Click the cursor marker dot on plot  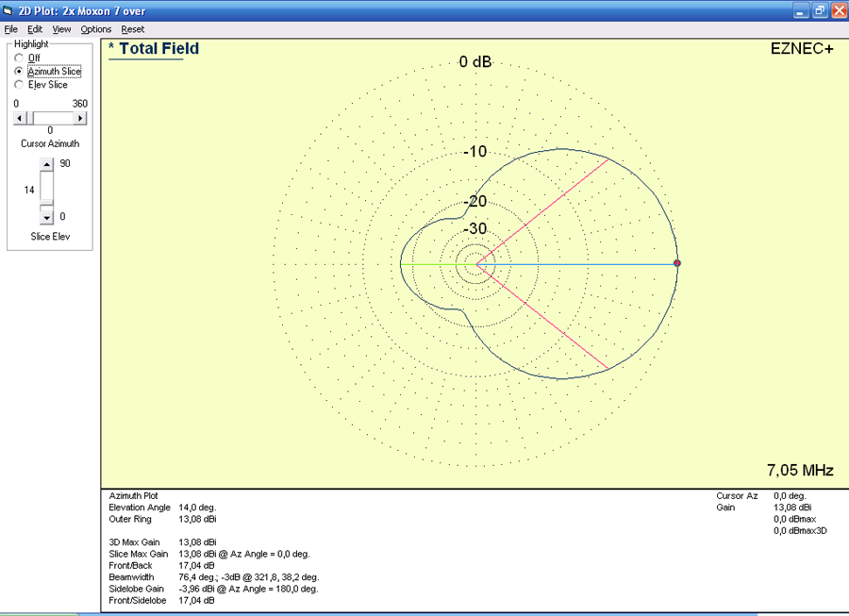point(676,263)
